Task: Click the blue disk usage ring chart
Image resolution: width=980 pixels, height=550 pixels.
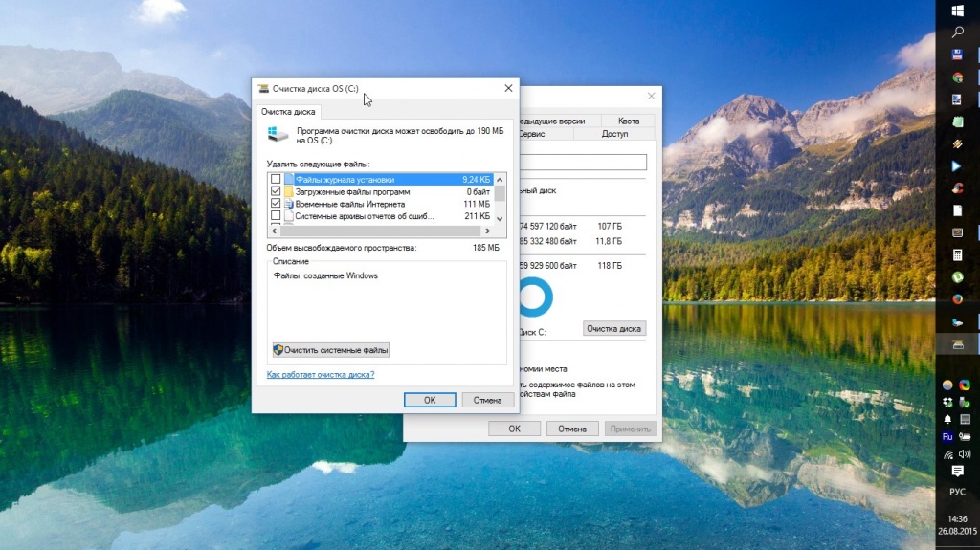Action: (536, 297)
